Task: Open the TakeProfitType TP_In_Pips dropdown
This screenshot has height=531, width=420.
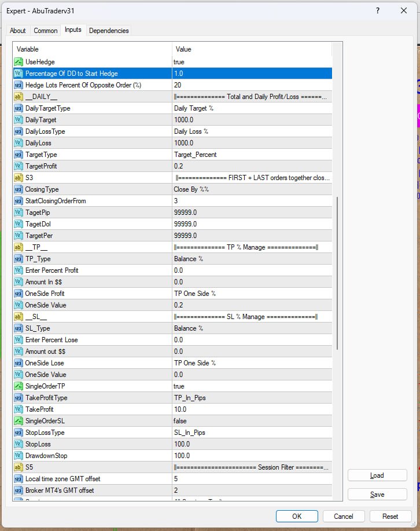Action: click(252, 398)
